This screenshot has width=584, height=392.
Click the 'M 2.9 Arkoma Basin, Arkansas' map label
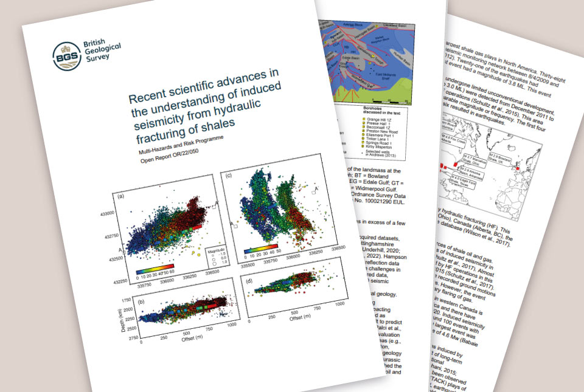pyautogui.click(x=471, y=173)
